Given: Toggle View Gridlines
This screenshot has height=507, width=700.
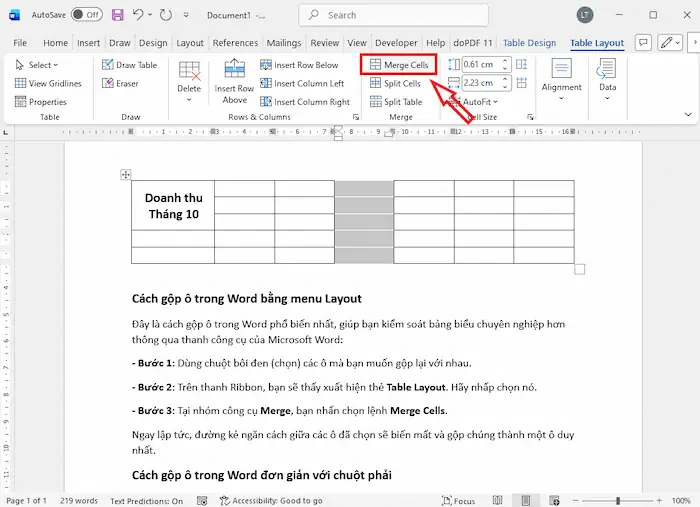Looking at the screenshot, I should click(48, 83).
